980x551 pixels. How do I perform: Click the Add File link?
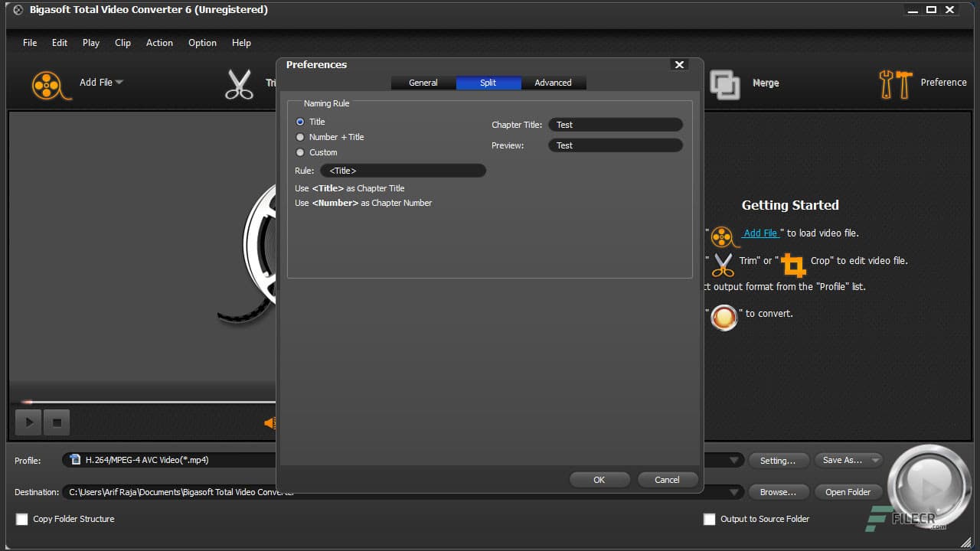click(759, 233)
